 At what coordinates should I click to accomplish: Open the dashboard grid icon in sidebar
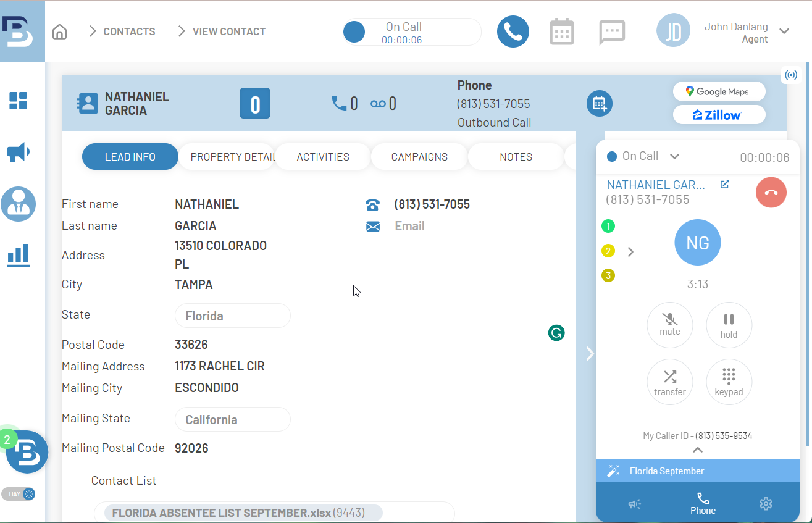pos(19,101)
